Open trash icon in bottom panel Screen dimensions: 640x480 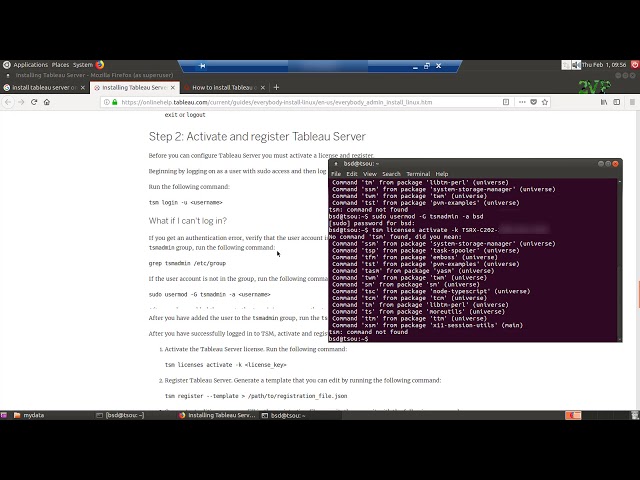tap(635, 415)
